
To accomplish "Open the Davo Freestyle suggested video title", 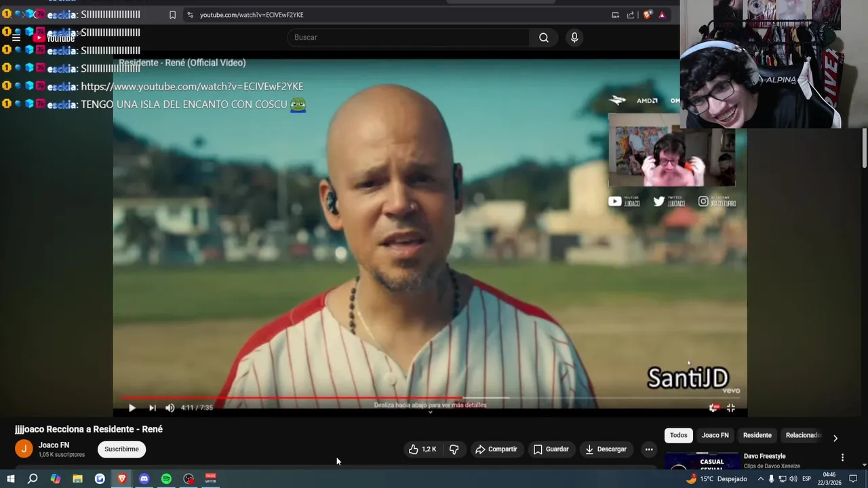I will click(764, 456).
